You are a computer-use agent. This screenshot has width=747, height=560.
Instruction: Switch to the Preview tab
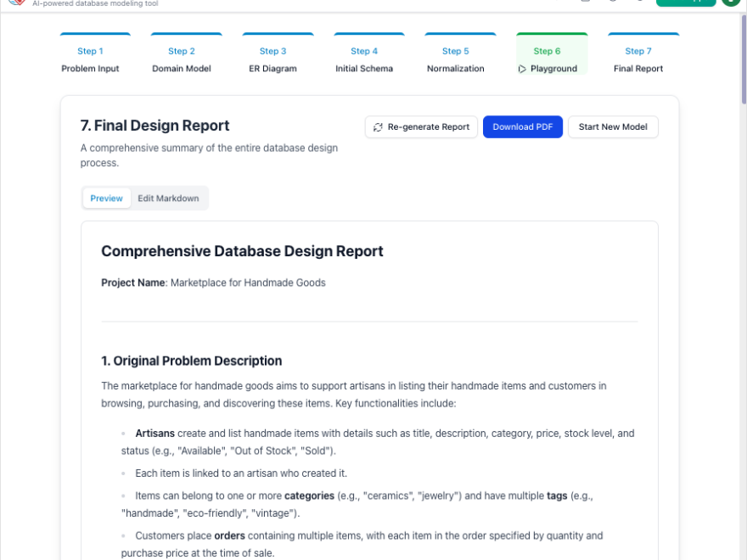click(x=106, y=198)
